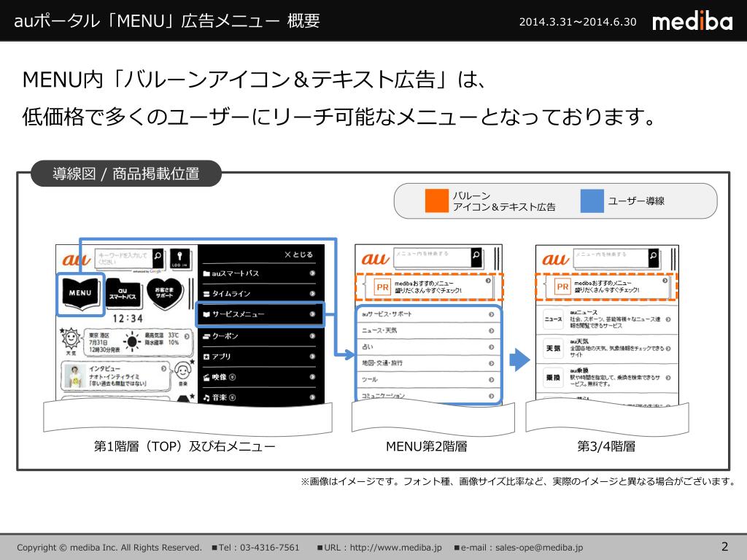Click the interview thumbnail photo
The height and width of the screenshot is (560, 747).
click(75, 376)
